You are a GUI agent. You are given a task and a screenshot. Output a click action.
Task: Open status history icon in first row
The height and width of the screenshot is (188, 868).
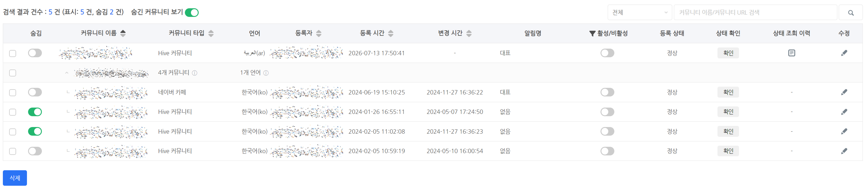click(791, 53)
